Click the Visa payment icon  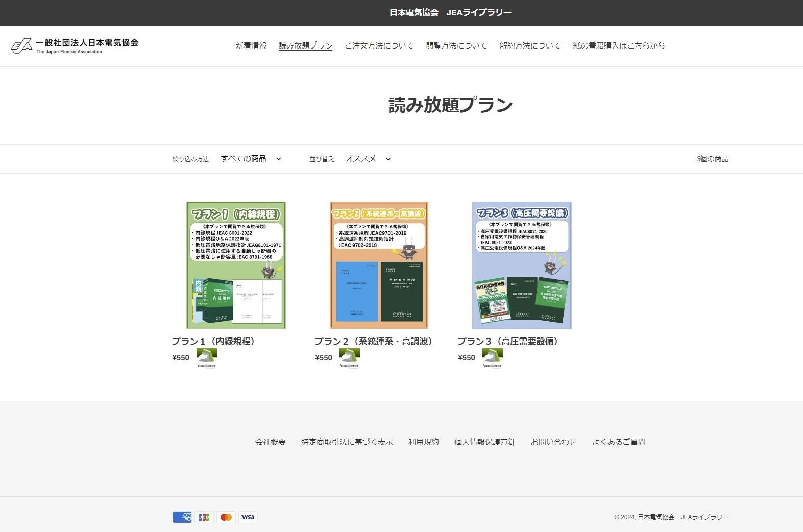click(x=248, y=517)
